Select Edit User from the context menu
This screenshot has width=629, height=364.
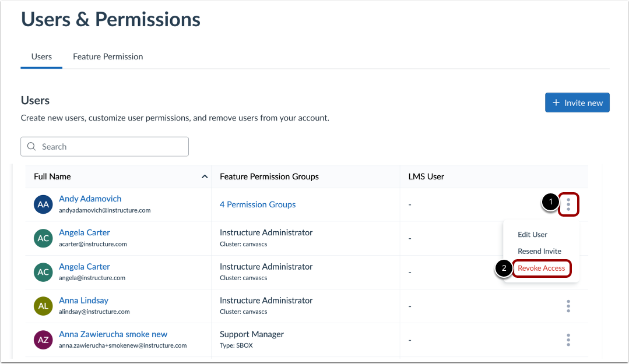point(532,235)
